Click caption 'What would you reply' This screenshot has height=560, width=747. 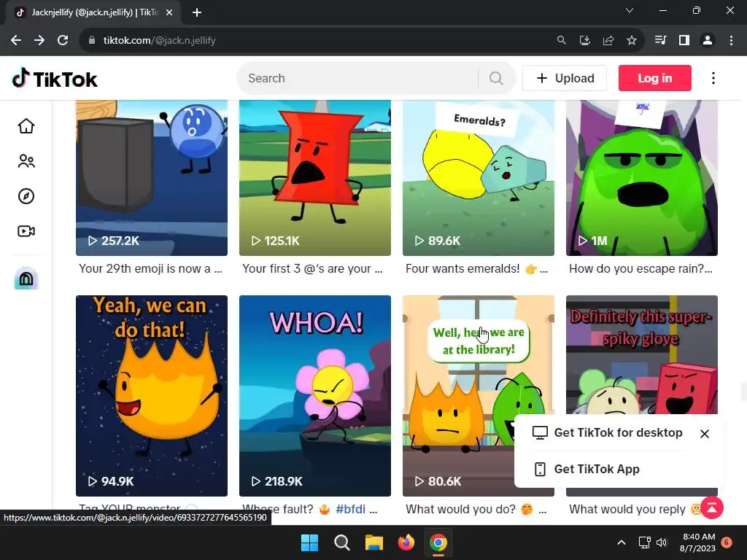coord(627,509)
